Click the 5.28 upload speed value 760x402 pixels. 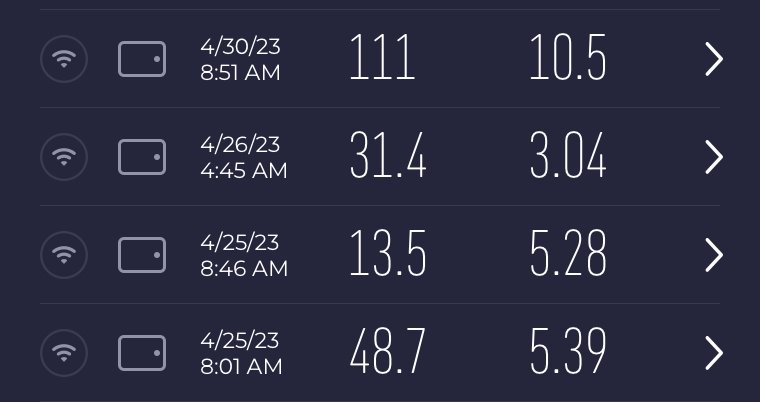[x=568, y=256]
